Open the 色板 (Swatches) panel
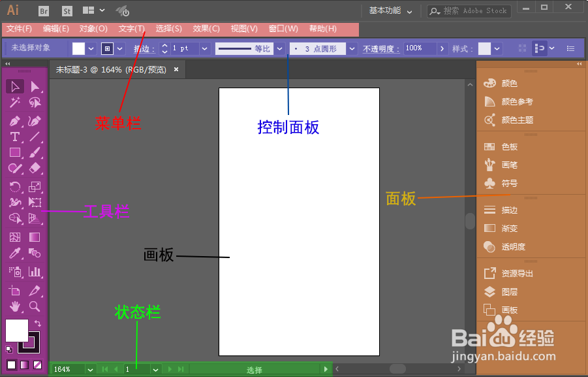Viewport: 588px width, 377px height. tap(509, 146)
